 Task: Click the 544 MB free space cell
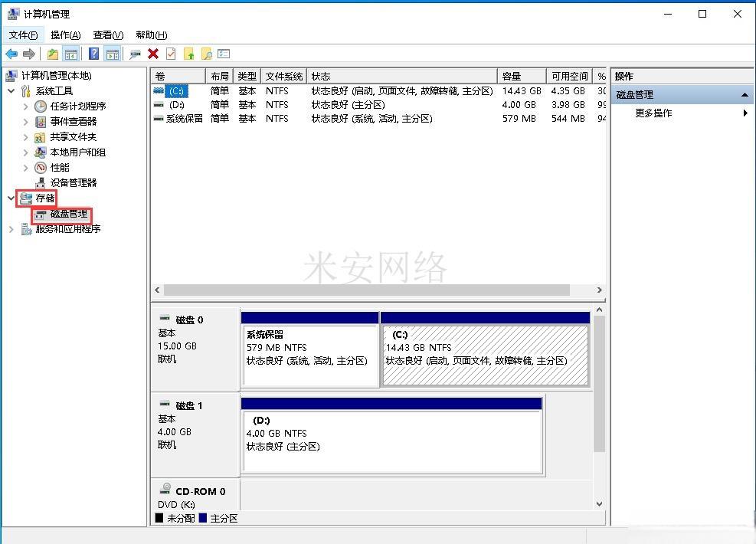pyautogui.click(x=568, y=119)
